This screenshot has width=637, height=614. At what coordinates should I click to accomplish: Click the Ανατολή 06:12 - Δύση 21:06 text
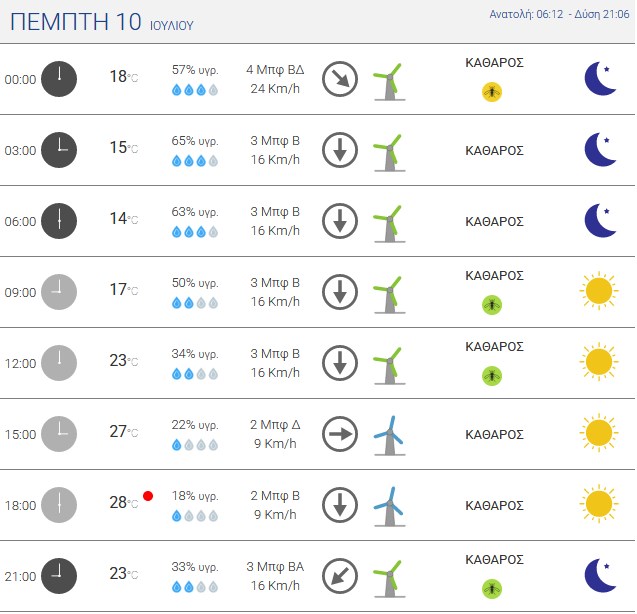click(559, 14)
